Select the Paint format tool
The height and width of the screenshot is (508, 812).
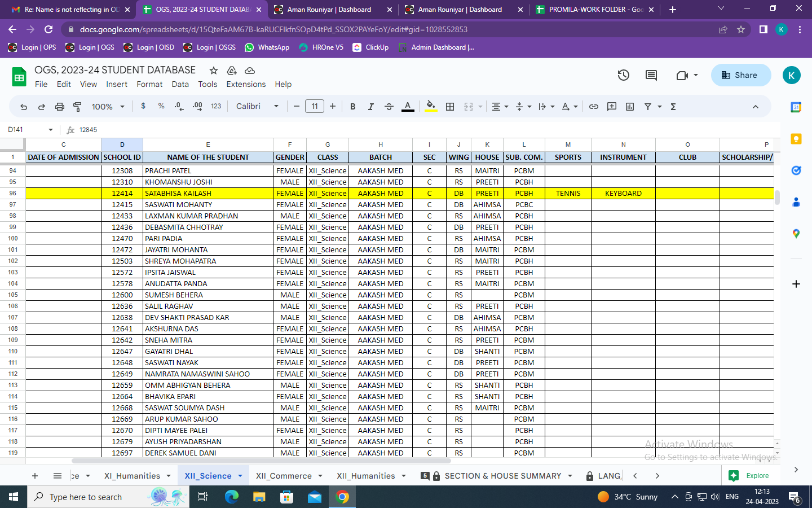click(x=78, y=107)
